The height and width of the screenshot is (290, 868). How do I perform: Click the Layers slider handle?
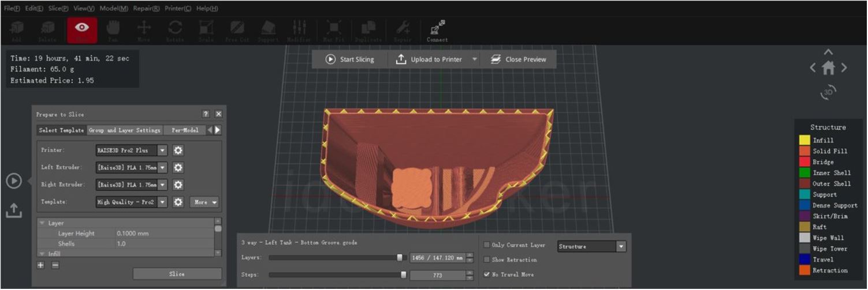click(x=400, y=258)
